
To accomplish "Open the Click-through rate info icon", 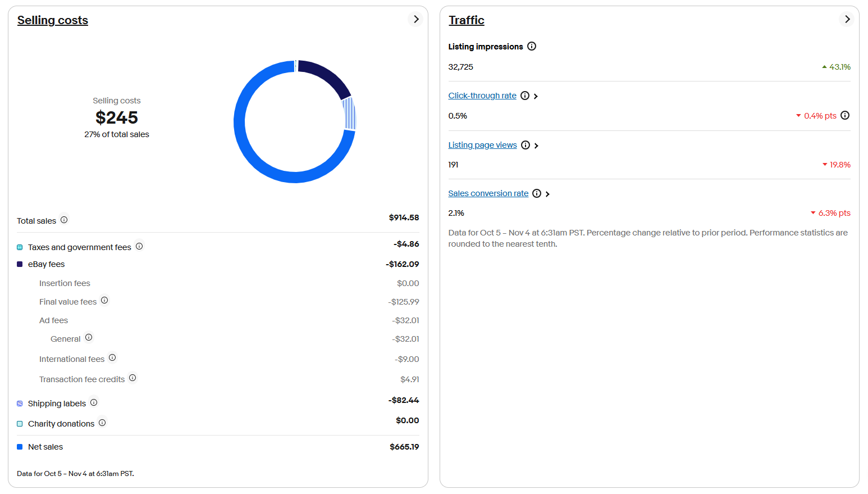I will (525, 96).
